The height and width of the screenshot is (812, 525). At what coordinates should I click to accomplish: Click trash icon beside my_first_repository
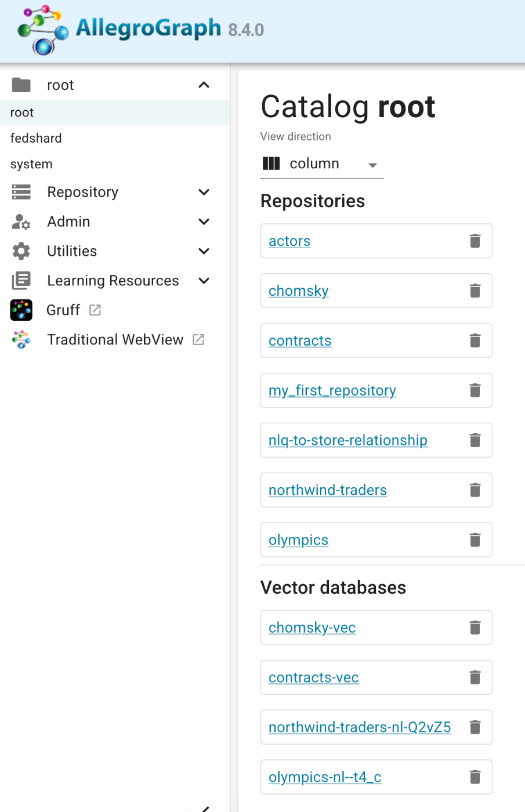click(475, 390)
